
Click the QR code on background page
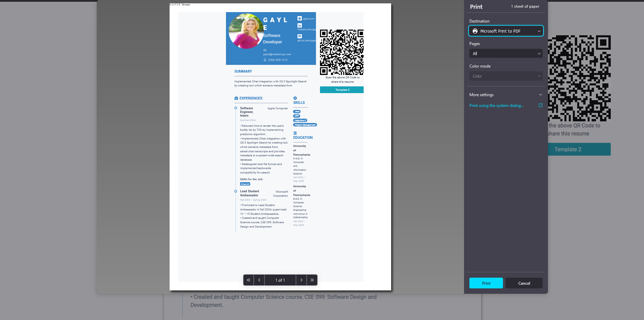579,78
